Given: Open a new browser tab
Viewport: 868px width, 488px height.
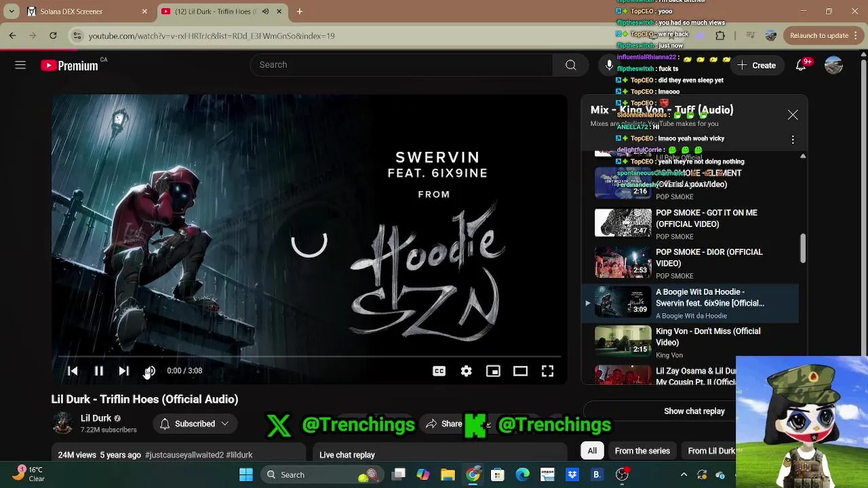Looking at the screenshot, I should (299, 12).
